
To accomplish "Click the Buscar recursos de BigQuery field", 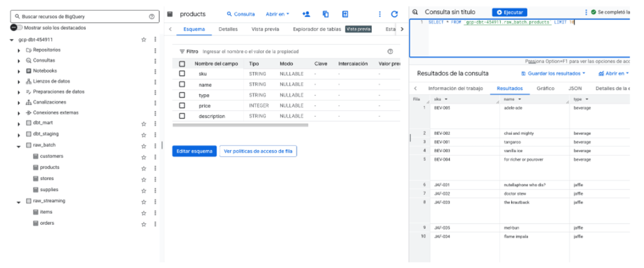I will 85,16.
